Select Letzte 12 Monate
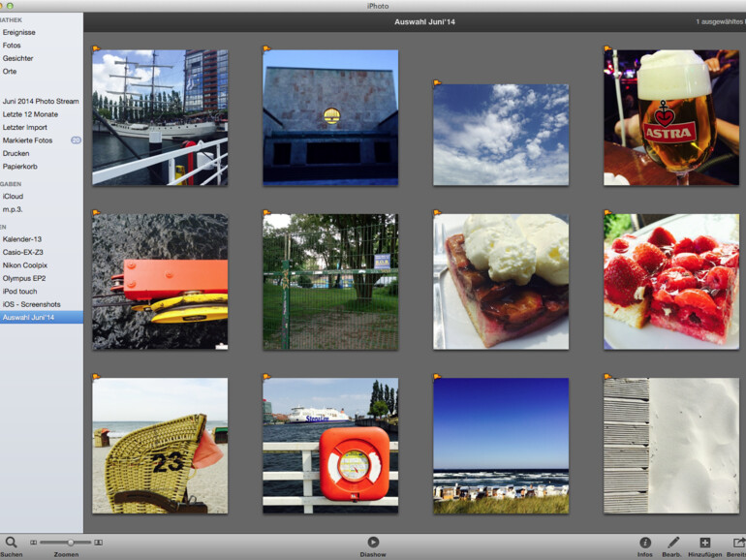This screenshot has height=560, width=746. tap(30, 114)
